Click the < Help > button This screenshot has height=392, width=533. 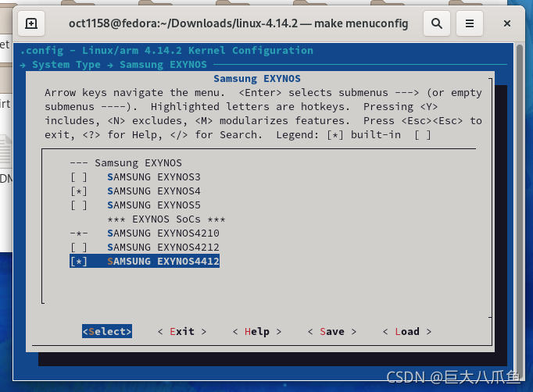(x=257, y=331)
